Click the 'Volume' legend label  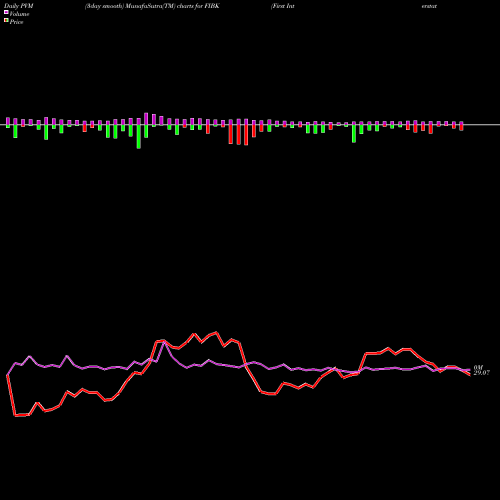19,14
